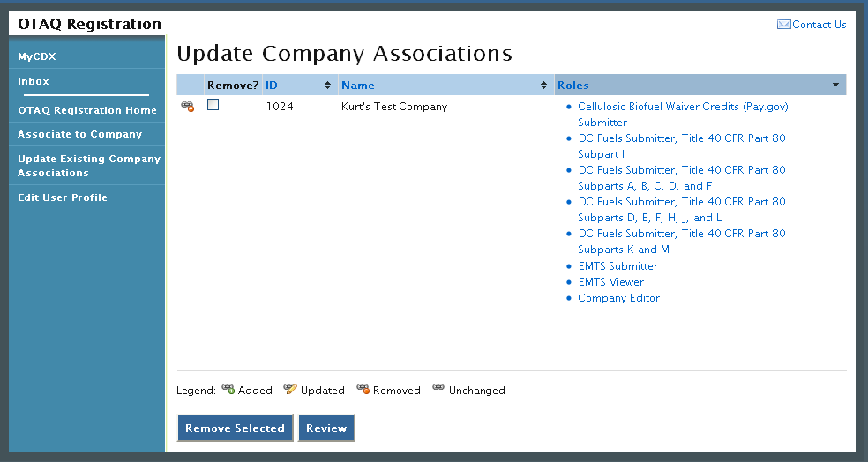Check the Remove checkbox for Kurt's Test Company
The height and width of the screenshot is (462, 868).
(213, 105)
